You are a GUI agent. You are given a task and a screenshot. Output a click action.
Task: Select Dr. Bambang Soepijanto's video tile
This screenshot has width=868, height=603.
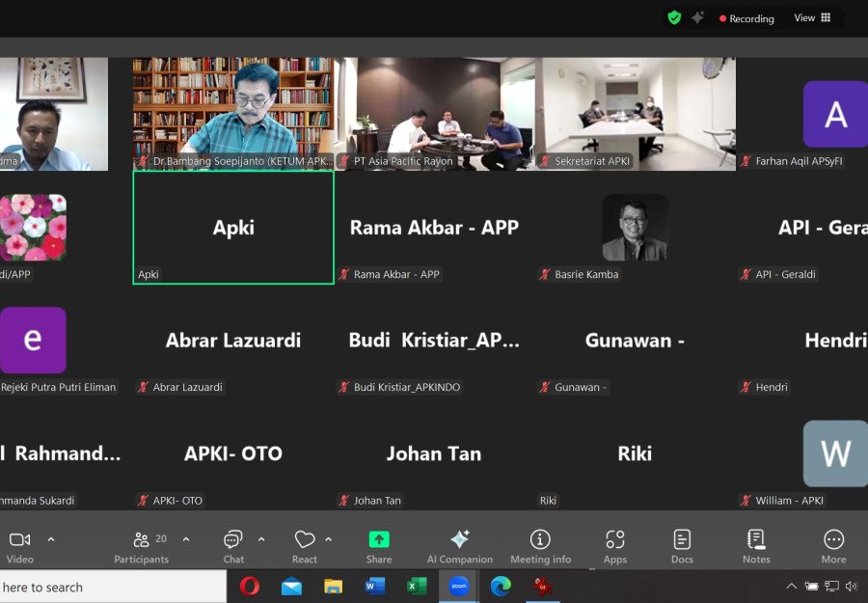(233, 114)
